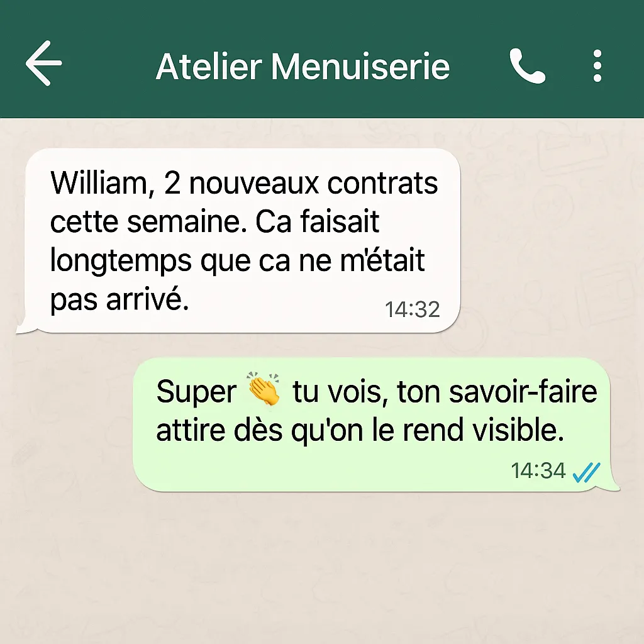
Task: Open the three-dot options menu
Action: (597, 65)
